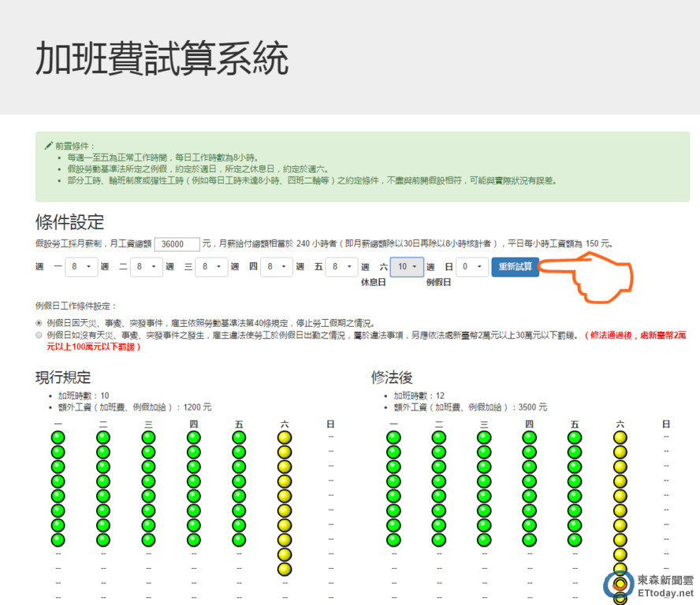Change the 週六 rest day hours dropdown
This screenshot has width=700, height=605.
click(407, 267)
